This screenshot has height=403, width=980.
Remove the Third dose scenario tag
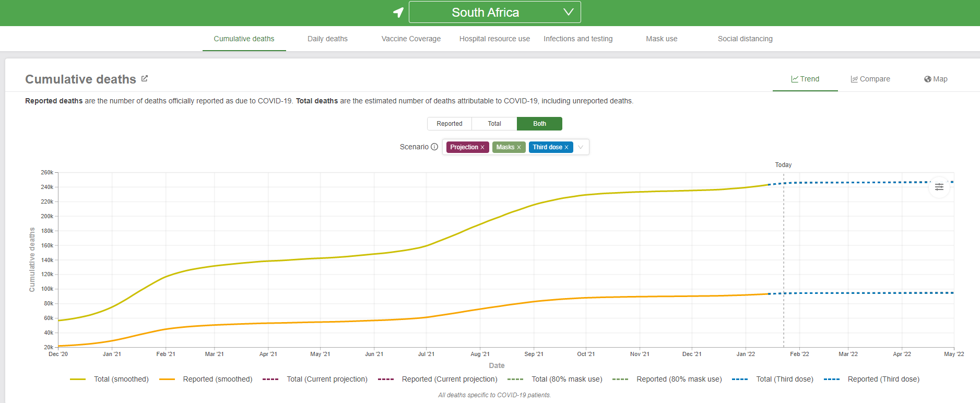tap(566, 148)
